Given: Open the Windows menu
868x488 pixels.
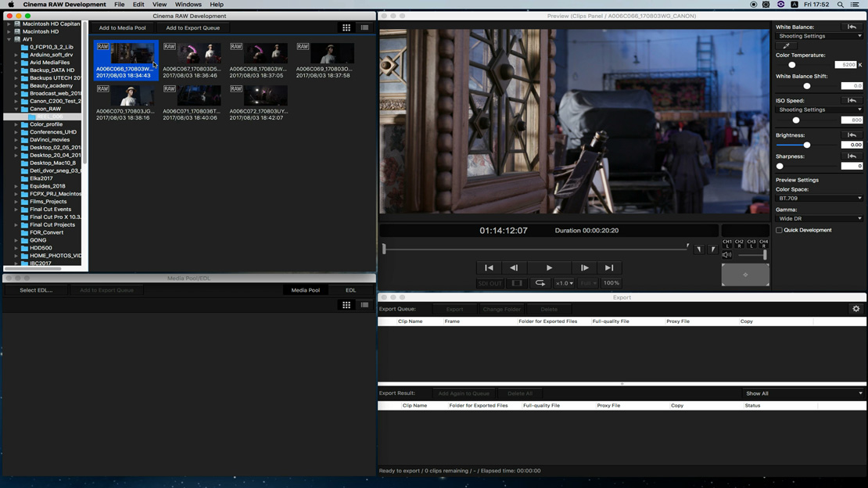Looking at the screenshot, I should [188, 5].
